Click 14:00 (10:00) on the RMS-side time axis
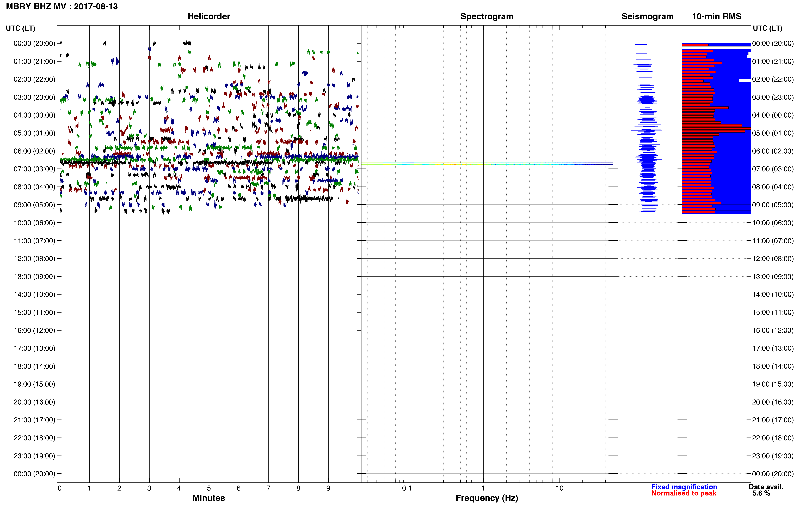 tap(773, 294)
